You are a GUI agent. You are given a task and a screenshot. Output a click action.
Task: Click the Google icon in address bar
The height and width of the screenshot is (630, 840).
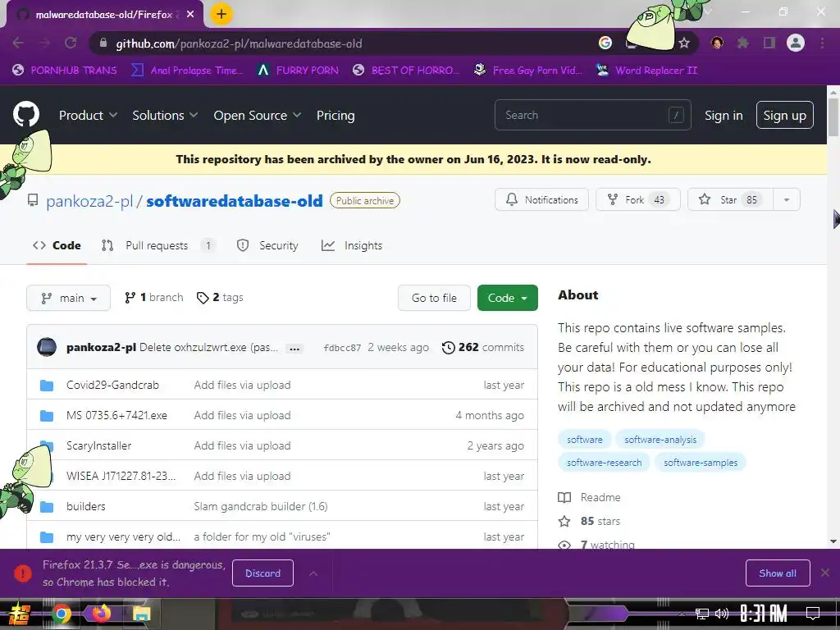coord(605,43)
